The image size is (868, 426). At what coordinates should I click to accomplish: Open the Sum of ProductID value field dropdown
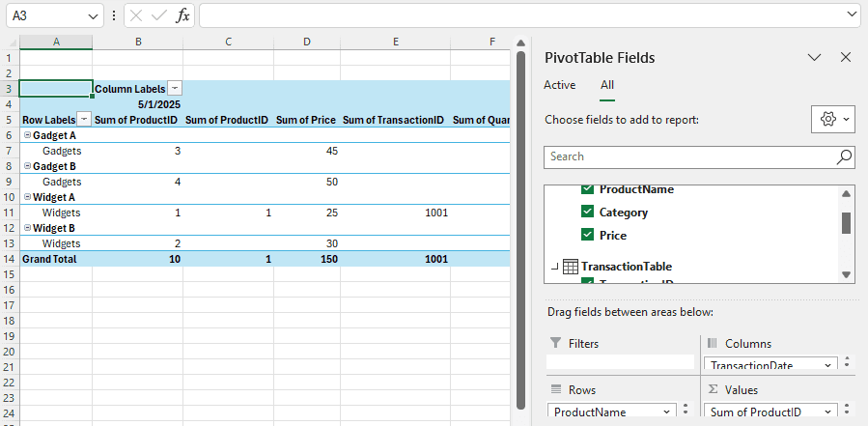pyautogui.click(x=828, y=412)
